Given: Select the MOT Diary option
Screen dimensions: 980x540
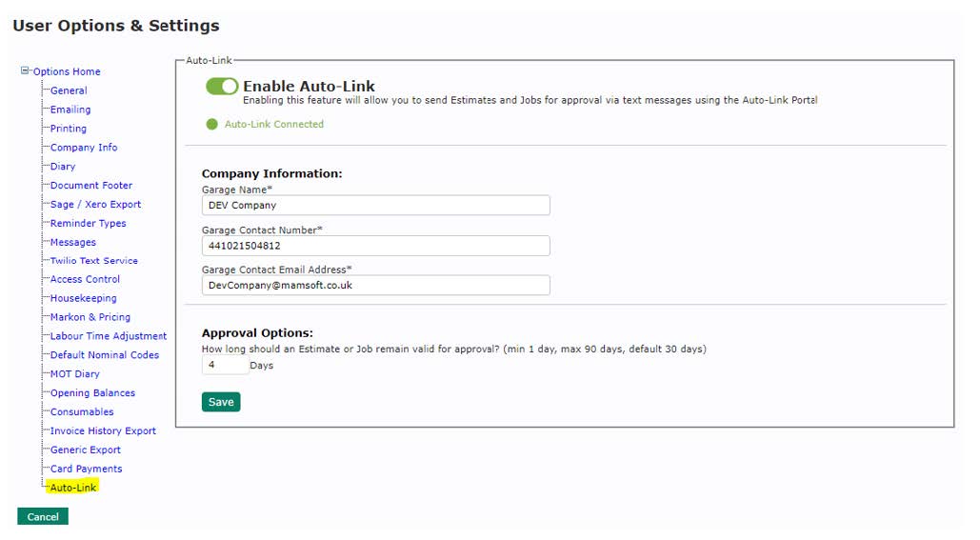Looking at the screenshot, I should [75, 374].
